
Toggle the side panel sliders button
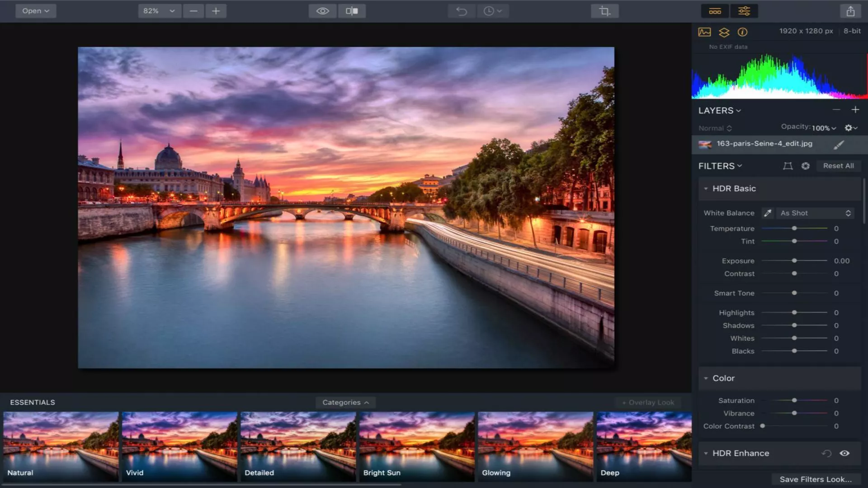click(744, 11)
